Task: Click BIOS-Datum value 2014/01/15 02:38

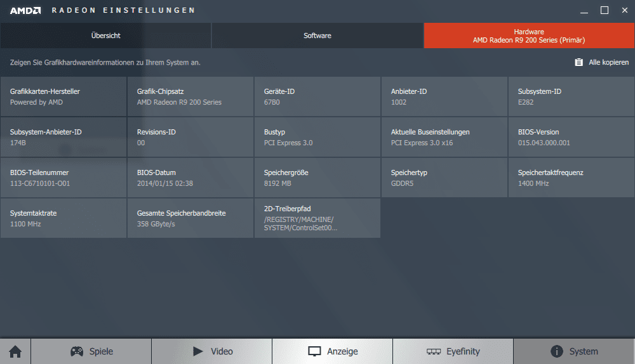Action: coord(165,183)
